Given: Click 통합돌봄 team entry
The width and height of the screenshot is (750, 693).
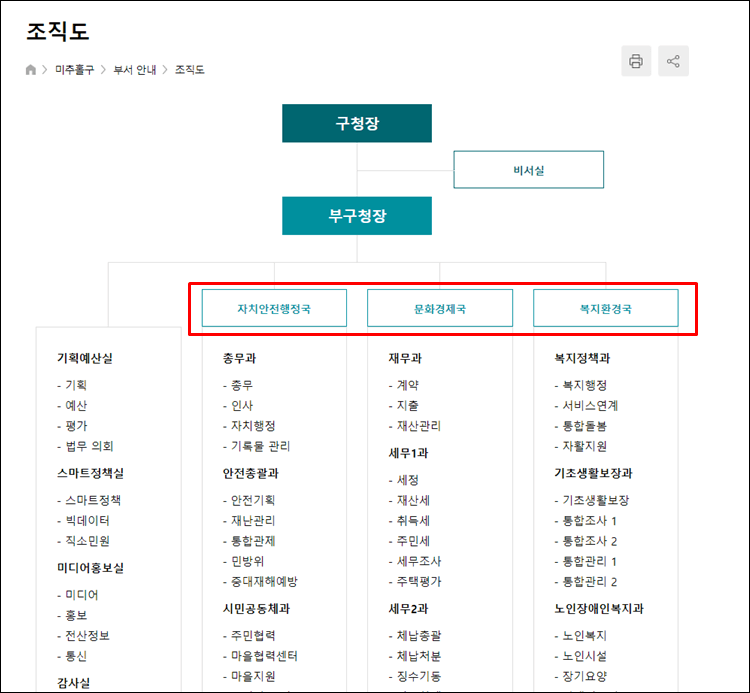Looking at the screenshot, I should coord(585,426).
